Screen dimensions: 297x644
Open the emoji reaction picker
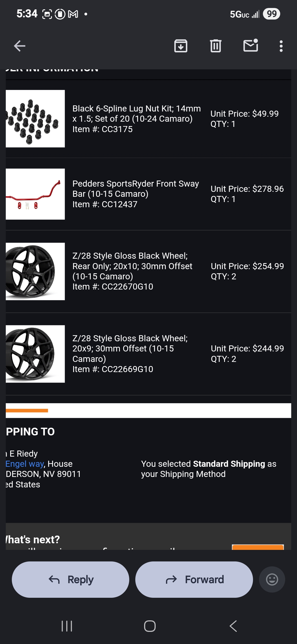point(272,579)
